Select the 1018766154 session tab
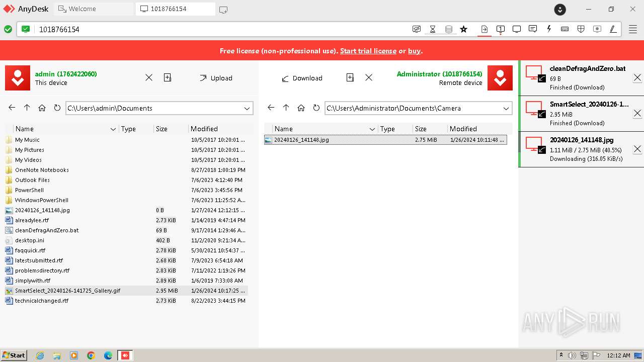This screenshot has width=644, height=362. (175, 9)
